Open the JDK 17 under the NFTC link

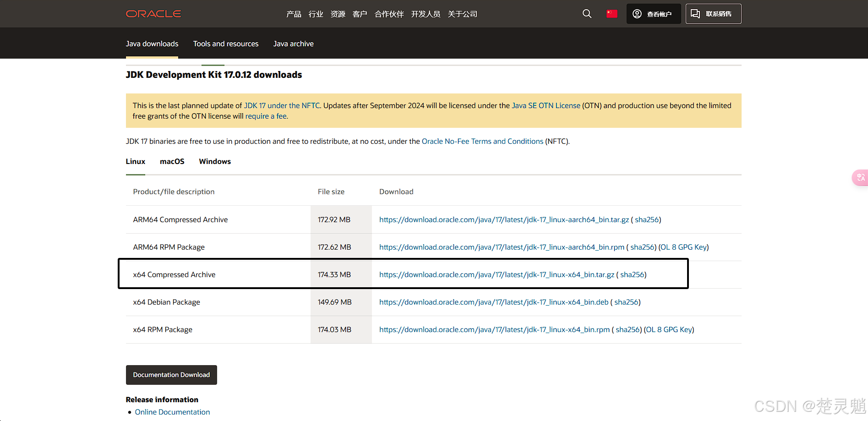click(282, 105)
